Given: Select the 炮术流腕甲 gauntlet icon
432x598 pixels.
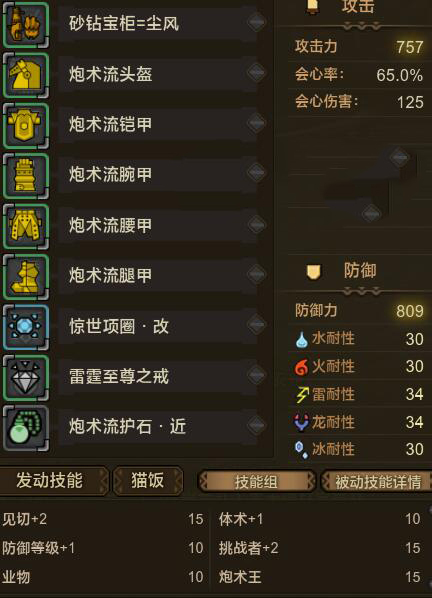Looking at the screenshot, I should (x=26, y=176).
